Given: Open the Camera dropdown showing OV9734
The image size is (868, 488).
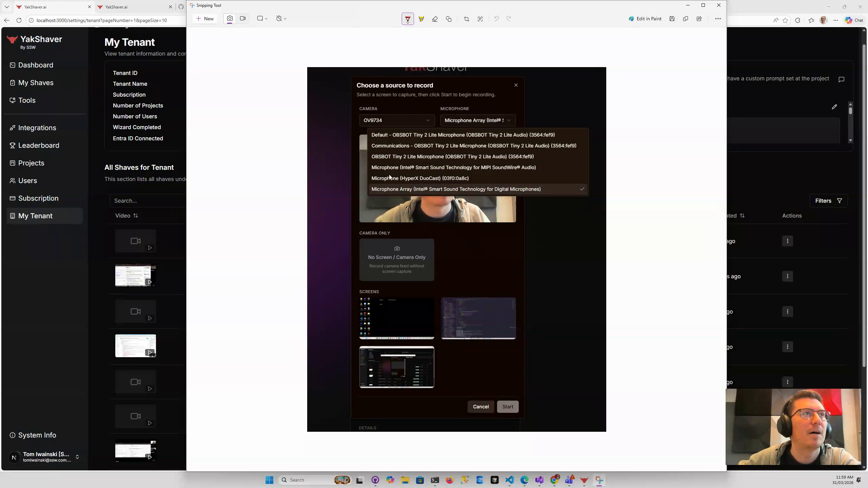Looking at the screenshot, I should (396, 120).
